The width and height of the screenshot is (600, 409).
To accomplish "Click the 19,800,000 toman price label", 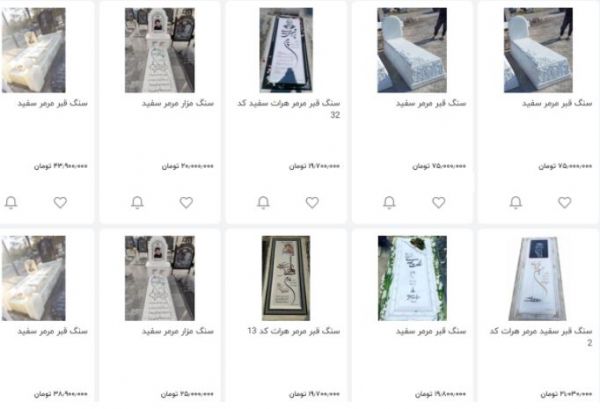I will coord(441,394).
